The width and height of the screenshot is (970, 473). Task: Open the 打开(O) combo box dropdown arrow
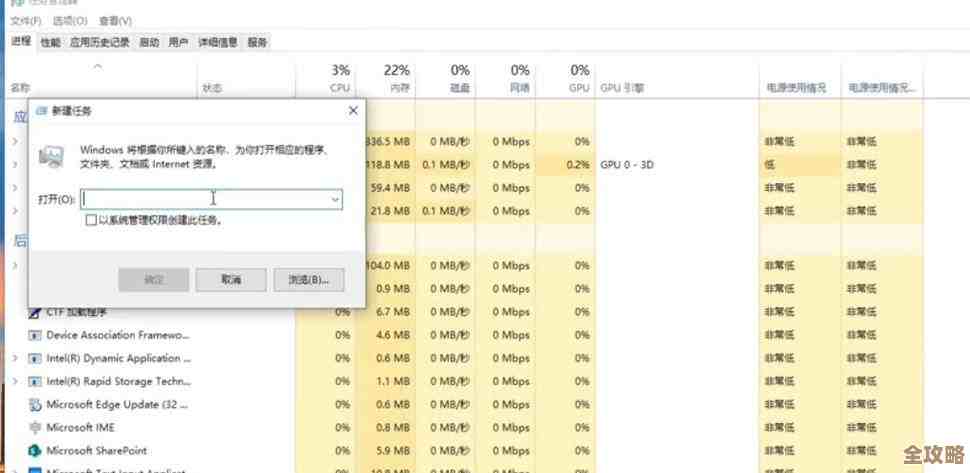click(x=335, y=200)
